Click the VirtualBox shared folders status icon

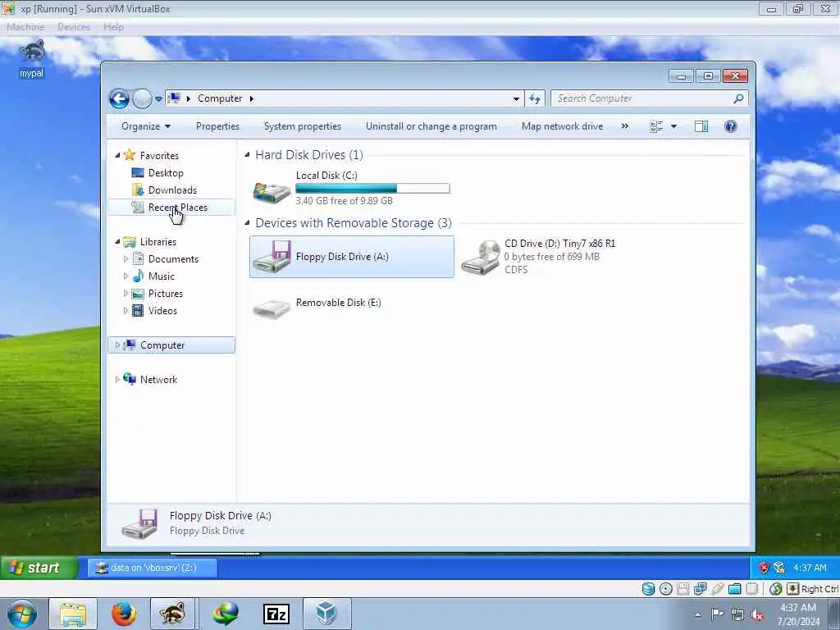pos(734,589)
